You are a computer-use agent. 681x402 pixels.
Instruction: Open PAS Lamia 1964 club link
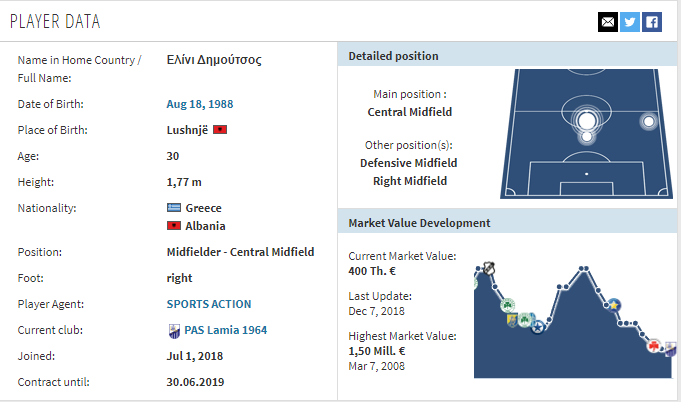[225, 330]
